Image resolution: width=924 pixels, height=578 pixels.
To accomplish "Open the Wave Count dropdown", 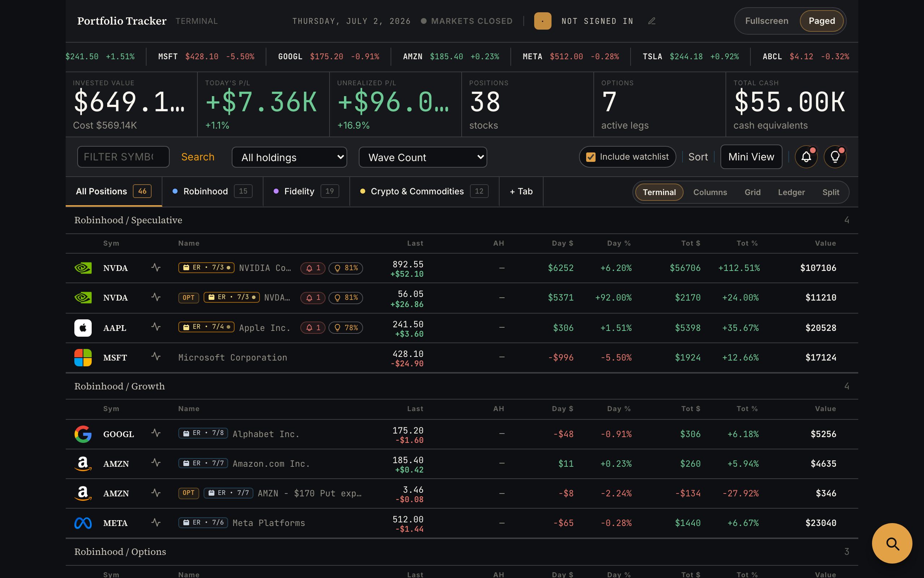I will (423, 157).
